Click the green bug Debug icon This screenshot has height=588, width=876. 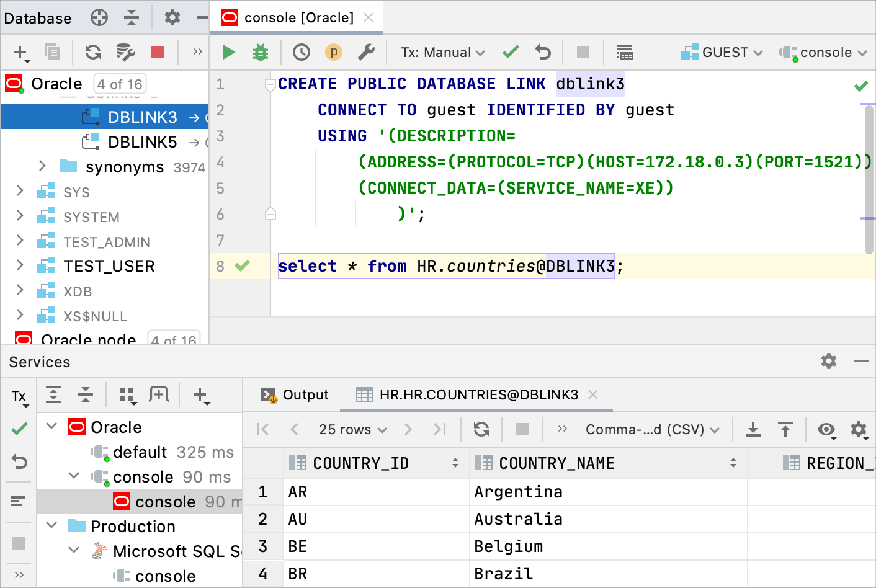coord(261,53)
